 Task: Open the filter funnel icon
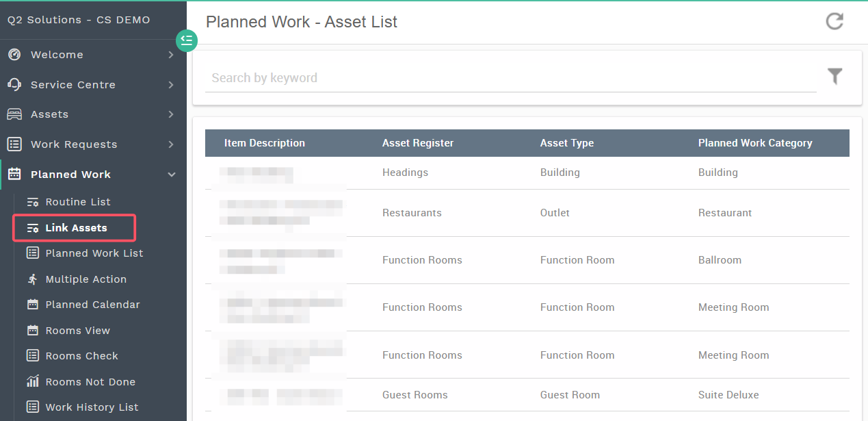[834, 76]
